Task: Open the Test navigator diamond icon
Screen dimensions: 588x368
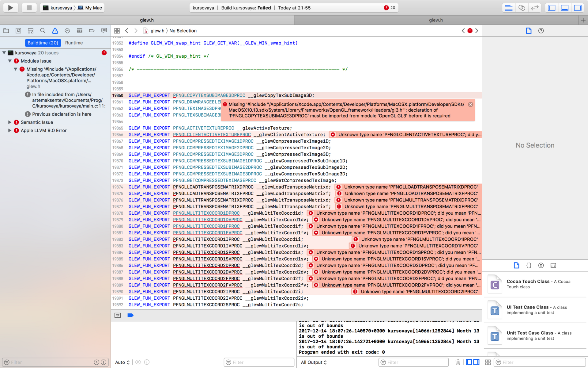Action: [67, 31]
